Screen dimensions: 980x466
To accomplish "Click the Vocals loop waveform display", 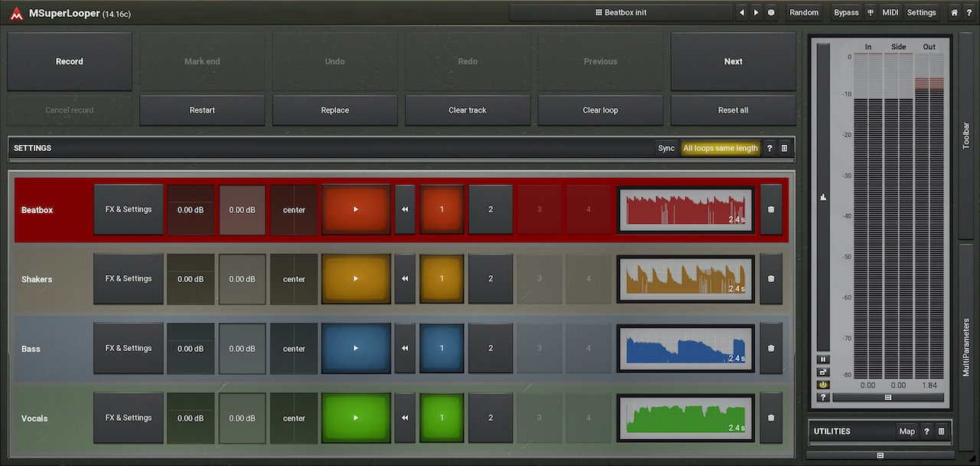I will point(685,418).
